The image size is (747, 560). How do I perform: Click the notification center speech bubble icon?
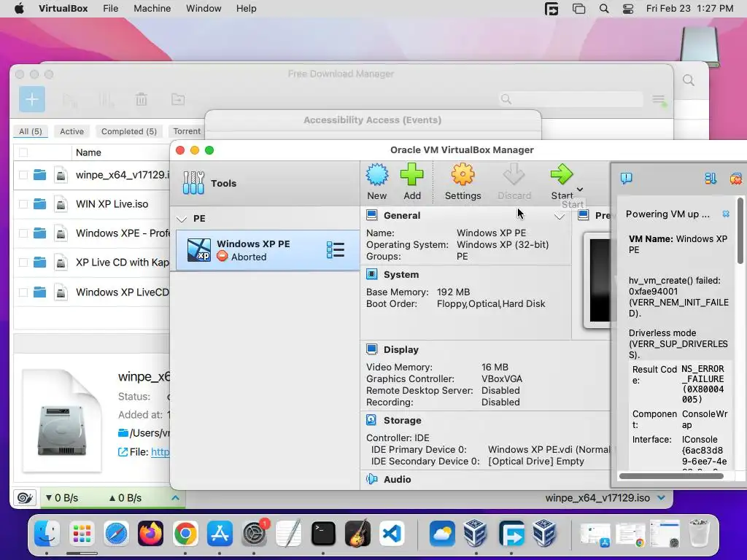[626, 178]
